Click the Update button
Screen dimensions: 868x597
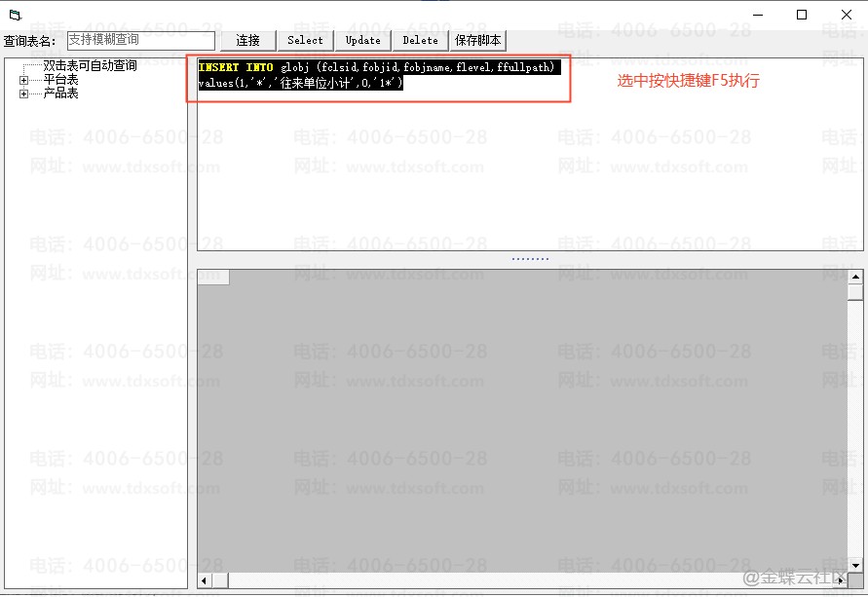[362, 40]
